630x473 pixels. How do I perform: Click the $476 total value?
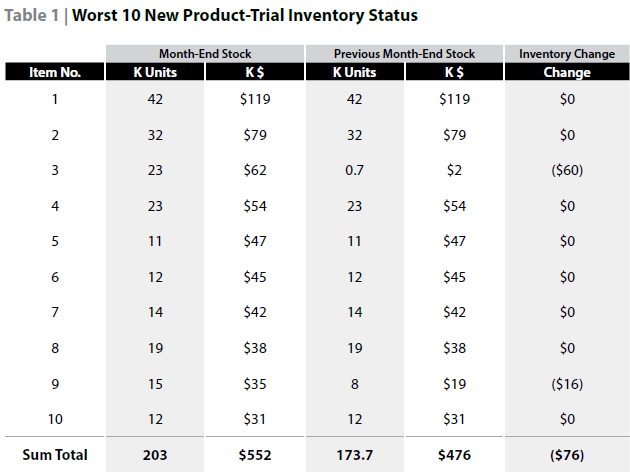[x=453, y=455]
